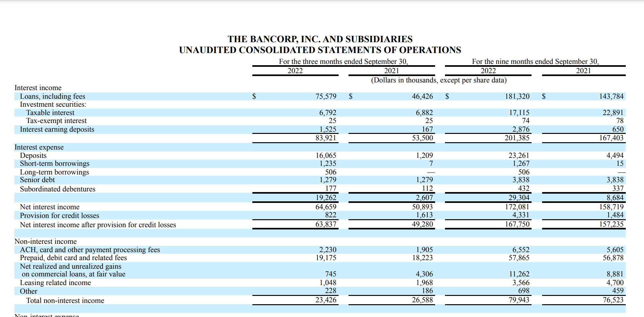Screen dimensions: 644x317
Task: Click the 'Senior debt' row label
Action: [37, 180]
